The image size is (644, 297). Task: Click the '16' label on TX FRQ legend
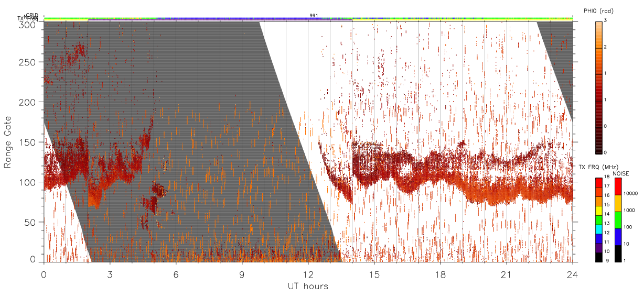pyautogui.click(x=607, y=195)
